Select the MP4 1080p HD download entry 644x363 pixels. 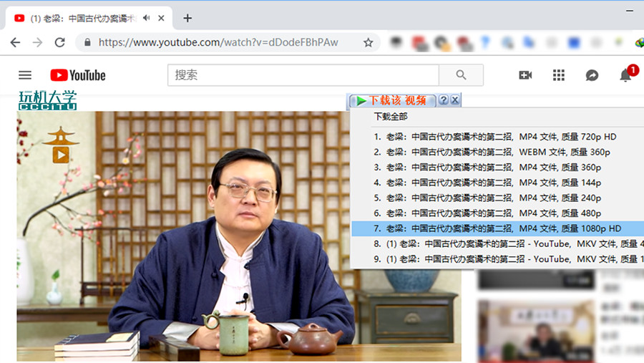[x=497, y=228]
